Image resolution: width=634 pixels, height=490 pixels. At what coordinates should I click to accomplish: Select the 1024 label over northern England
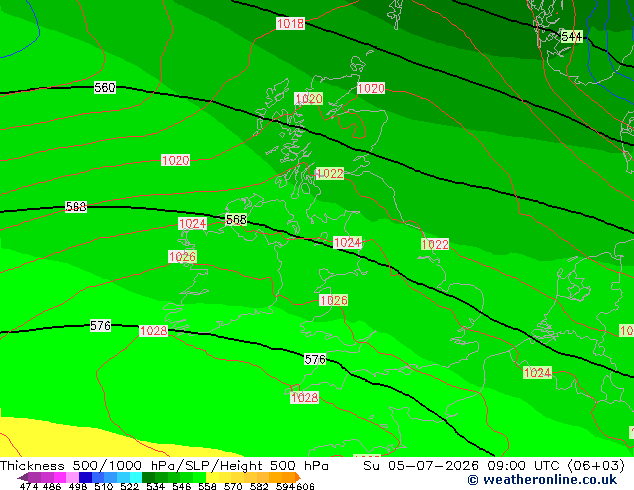pos(347,242)
